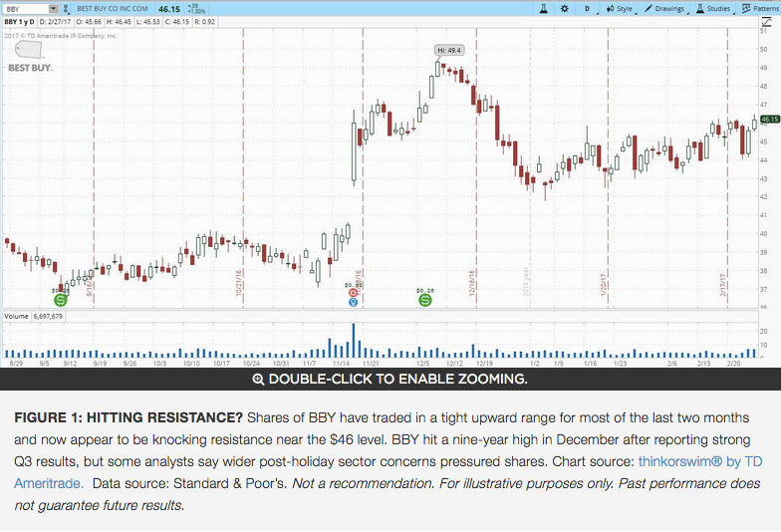Click the O: 45.66 open value

click(x=89, y=22)
